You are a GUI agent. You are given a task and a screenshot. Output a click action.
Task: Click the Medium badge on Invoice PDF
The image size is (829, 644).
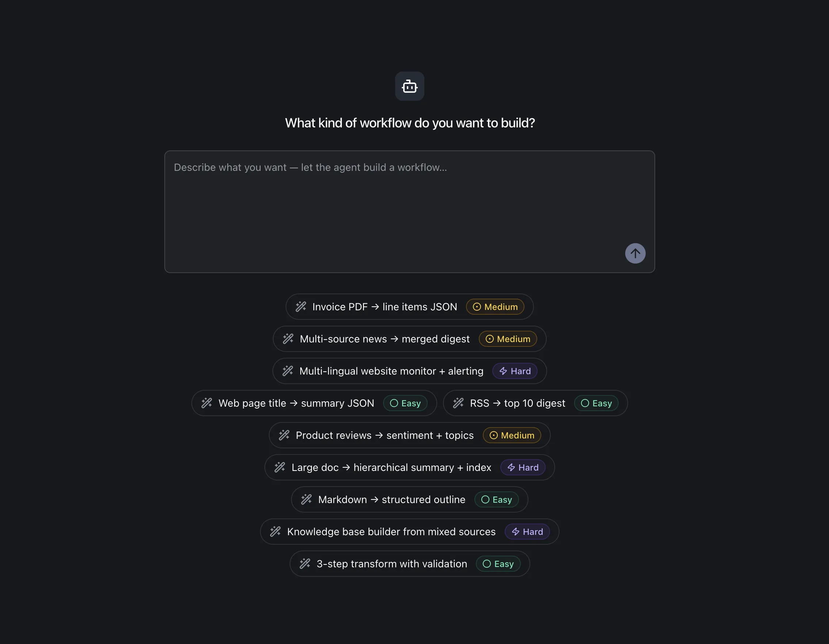(x=495, y=307)
